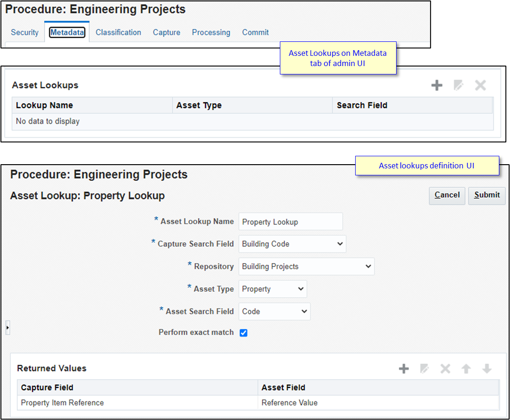
Task: Move the returned value up
Action: [x=466, y=368]
